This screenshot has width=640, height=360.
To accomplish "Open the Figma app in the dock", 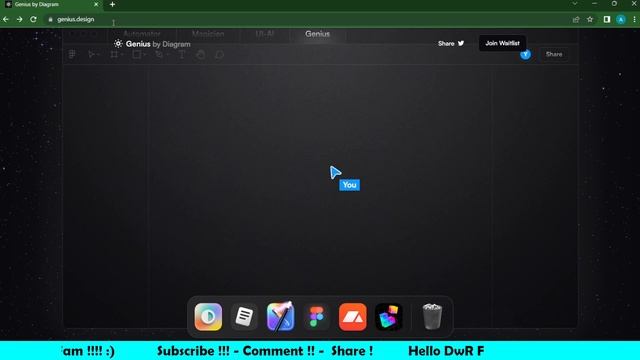I will coord(316,317).
